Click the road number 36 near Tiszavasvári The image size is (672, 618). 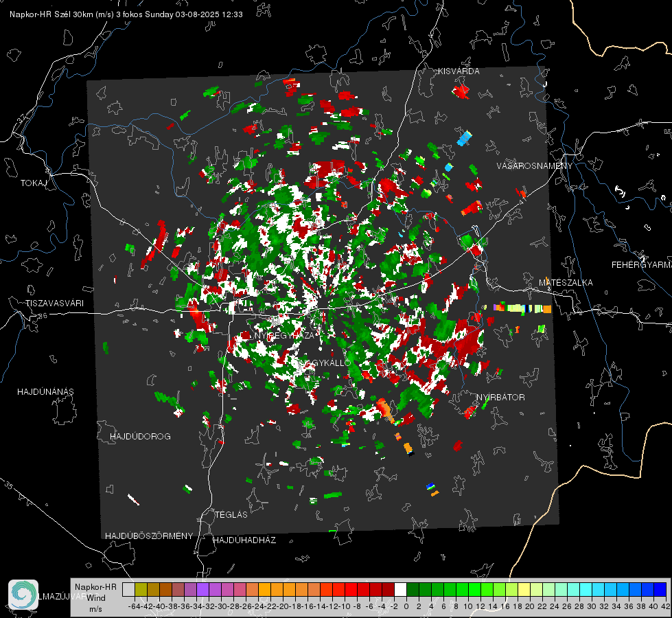(43, 316)
